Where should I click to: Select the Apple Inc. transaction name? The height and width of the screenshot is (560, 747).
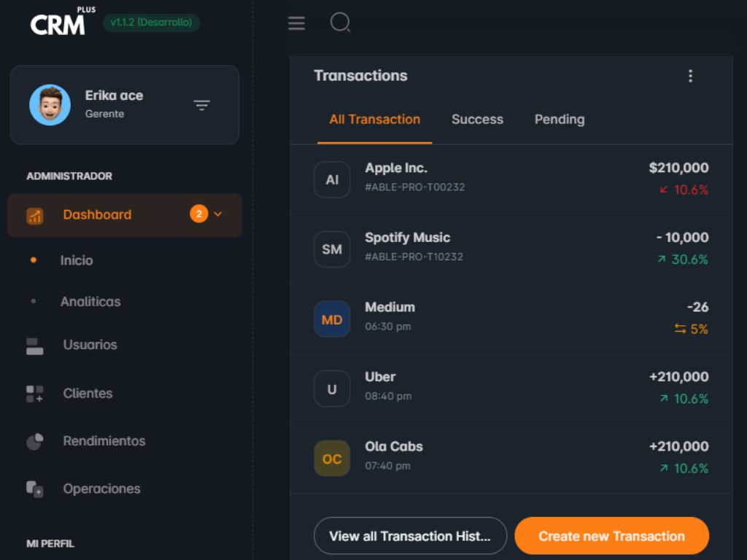click(396, 168)
